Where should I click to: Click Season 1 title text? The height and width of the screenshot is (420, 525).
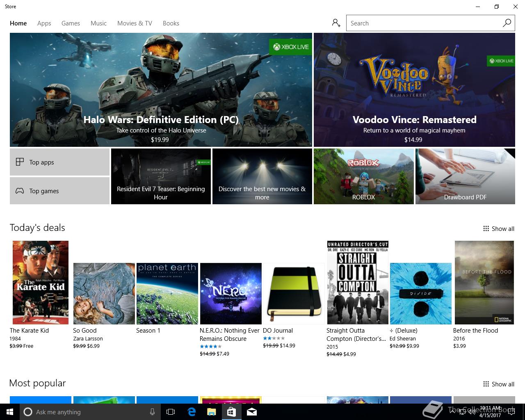tap(148, 331)
